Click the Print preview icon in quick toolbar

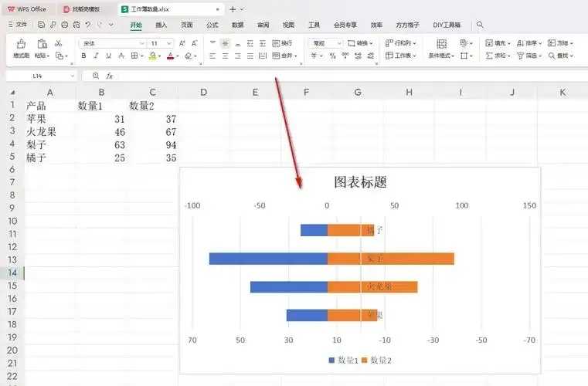click(x=76, y=25)
